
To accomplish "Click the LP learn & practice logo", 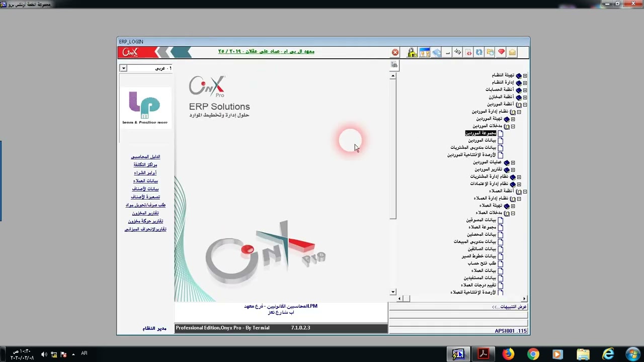I will [x=145, y=108].
